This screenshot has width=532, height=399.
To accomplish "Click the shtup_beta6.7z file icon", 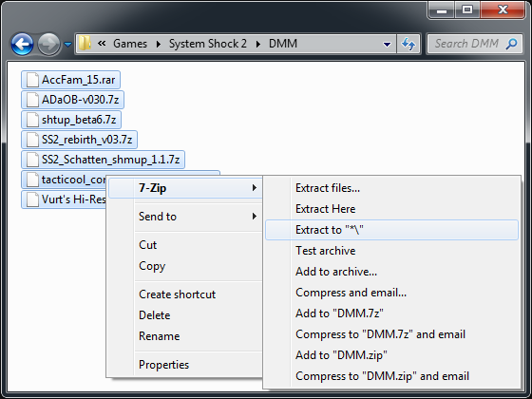I will click(x=32, y=120).
